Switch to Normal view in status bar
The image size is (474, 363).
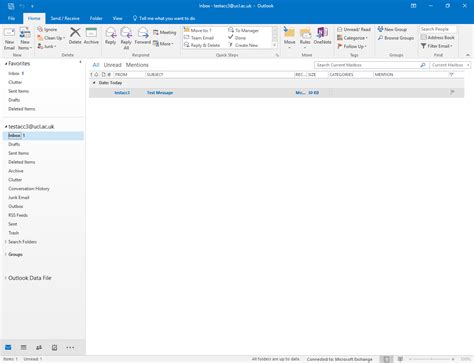click(x=386, y=359)
